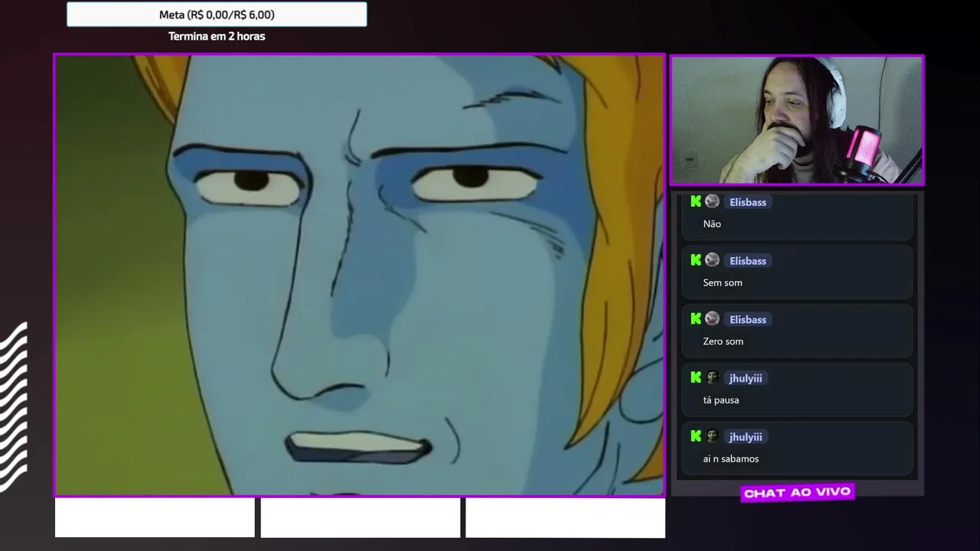Open Elisbass's avatar on the "Sem som" message
The image size is (980, 551).
pos(712,260)
